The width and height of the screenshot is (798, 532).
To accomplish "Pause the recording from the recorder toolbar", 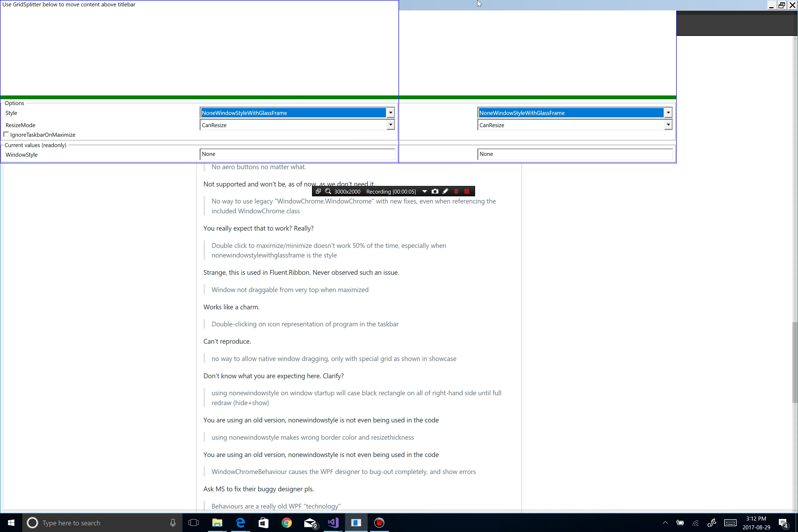I will pyautogui.click(x=456, y=191).
